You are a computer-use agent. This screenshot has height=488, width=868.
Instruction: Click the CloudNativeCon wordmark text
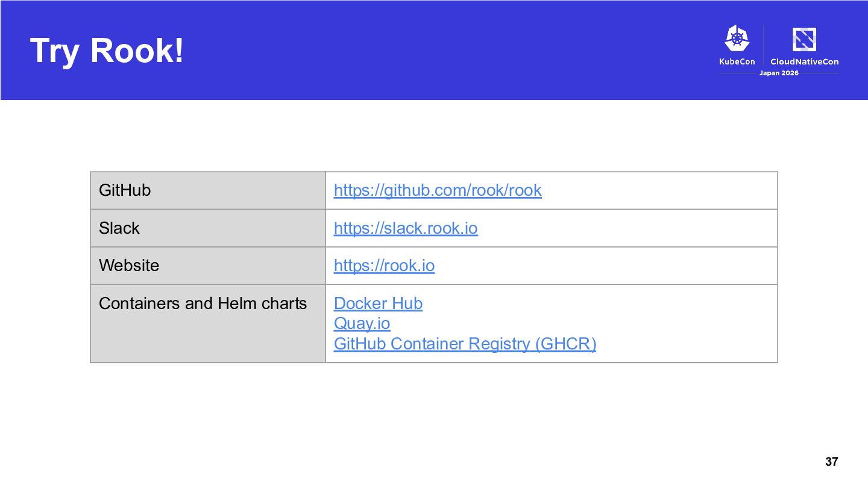point(804,61)
